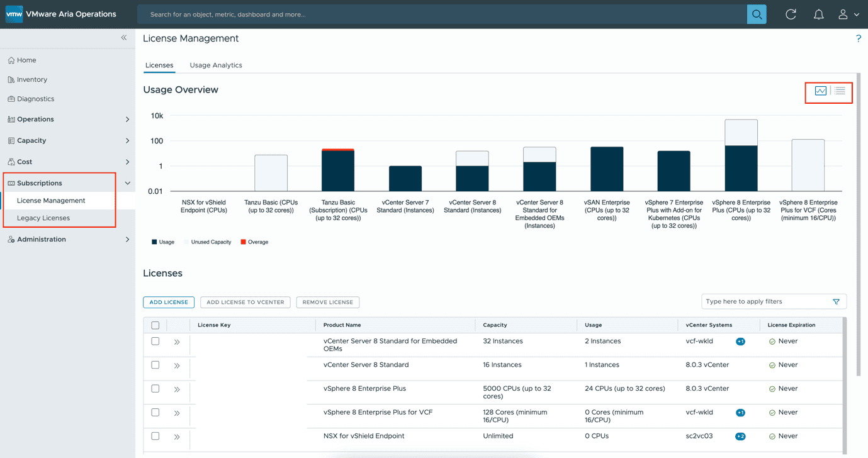
Task: Switch to the Usage Analytics tab
Action: [x=216, y=65]
